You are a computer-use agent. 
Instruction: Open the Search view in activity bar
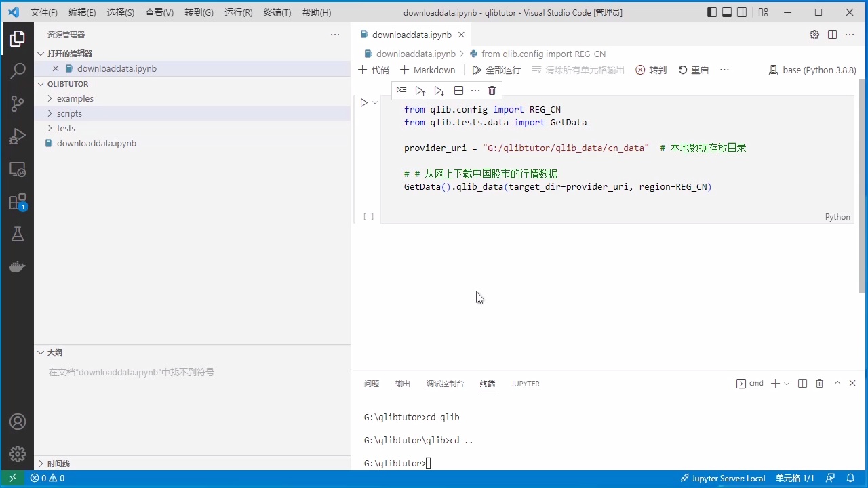pyautogui.click(x=18, y=70)
